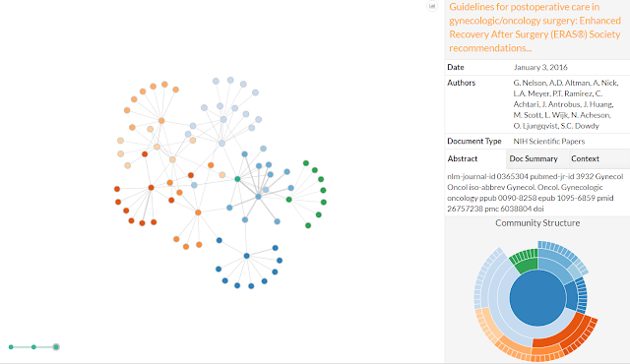Viewport: 630px width, 364px height.
Task: Select the light peach segment of the sunburst
Action: [489, 325]
